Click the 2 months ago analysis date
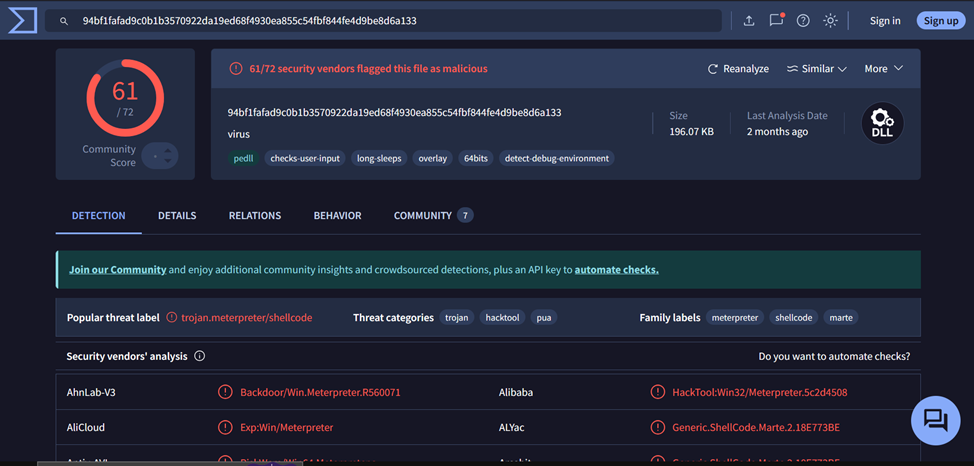 [778, 132]
